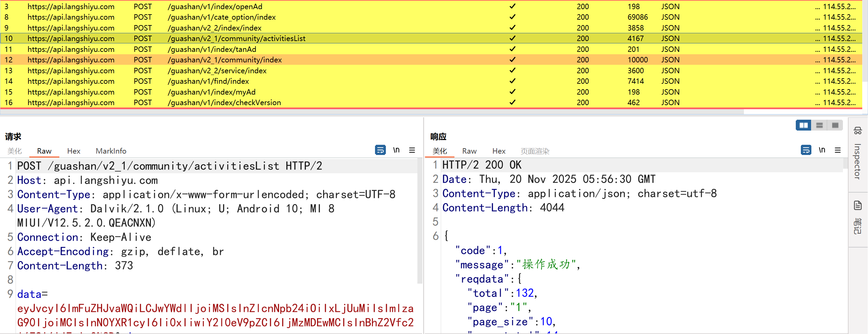
Task: Open the MarkInfo tab in request
Action: [111, 151]
